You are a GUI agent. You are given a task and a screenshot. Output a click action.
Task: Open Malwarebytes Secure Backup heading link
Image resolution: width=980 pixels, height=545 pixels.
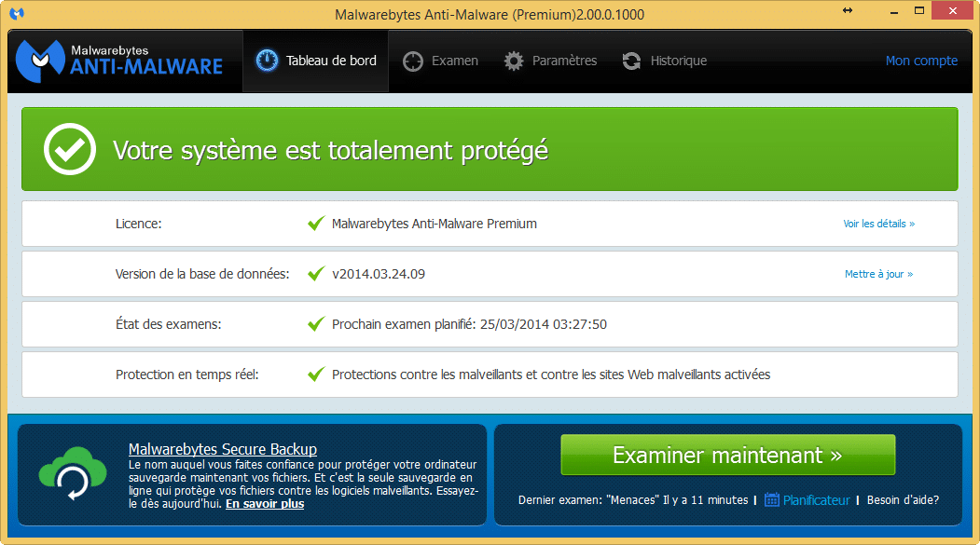coord(223,449)
